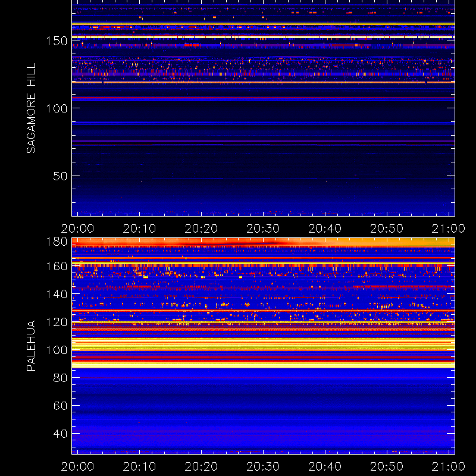
Task: Click the SAGAMORE HILL axis label
Action: pos(31,108)
